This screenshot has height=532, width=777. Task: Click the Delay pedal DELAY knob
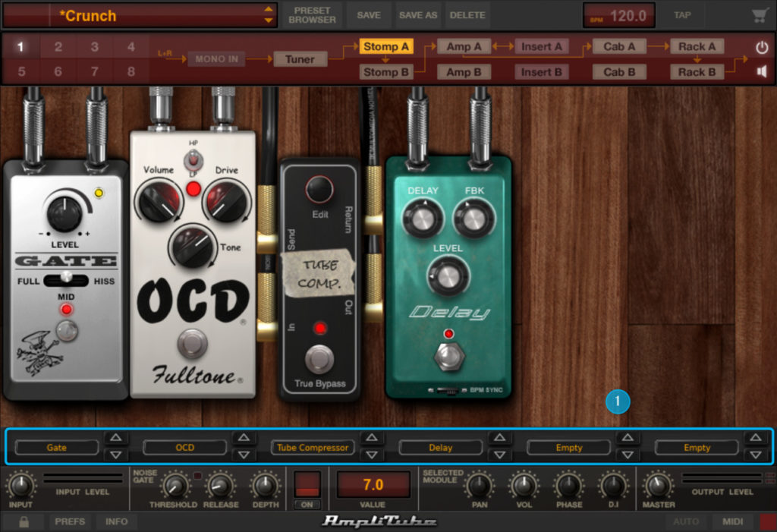click(x=423, y=219)
